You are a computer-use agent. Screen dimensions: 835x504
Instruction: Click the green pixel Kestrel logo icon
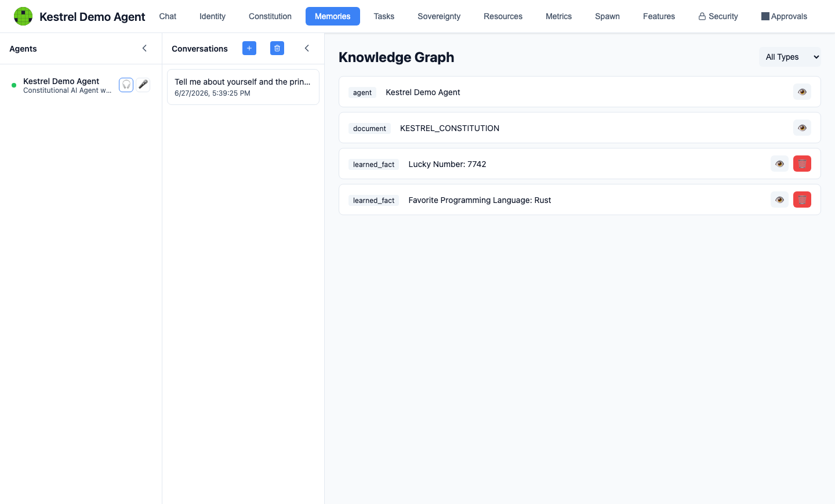point(23,16)
